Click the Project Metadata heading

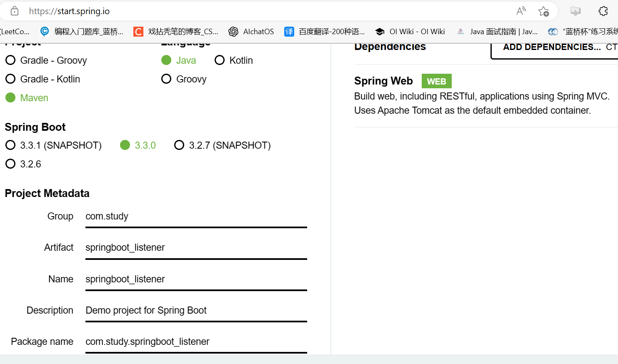(x=47, y=194)
